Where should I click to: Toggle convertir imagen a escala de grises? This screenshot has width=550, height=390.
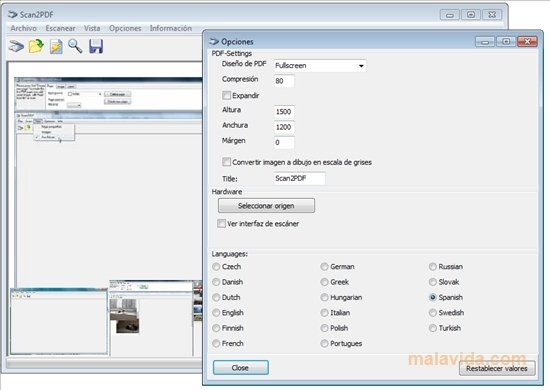[x=227, y=162]
